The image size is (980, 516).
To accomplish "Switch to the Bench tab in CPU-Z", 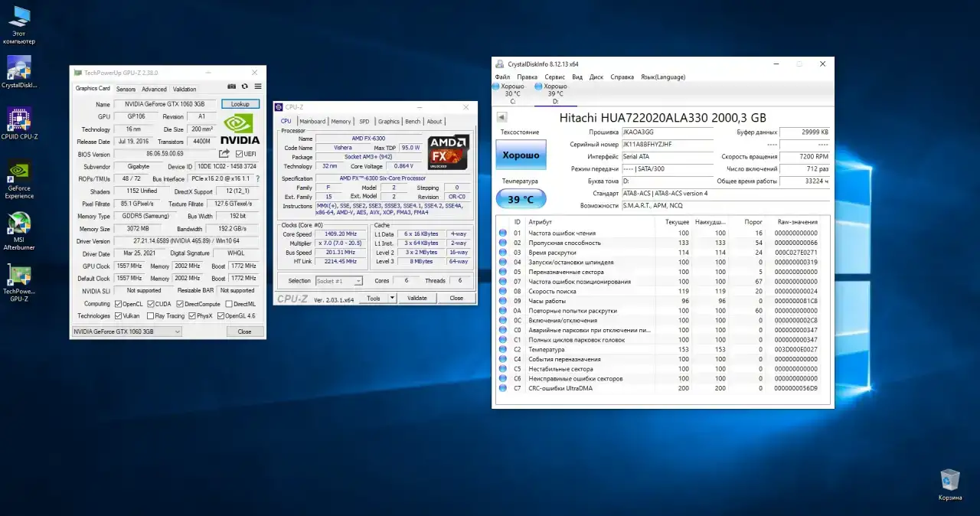I will pos(413,121).
